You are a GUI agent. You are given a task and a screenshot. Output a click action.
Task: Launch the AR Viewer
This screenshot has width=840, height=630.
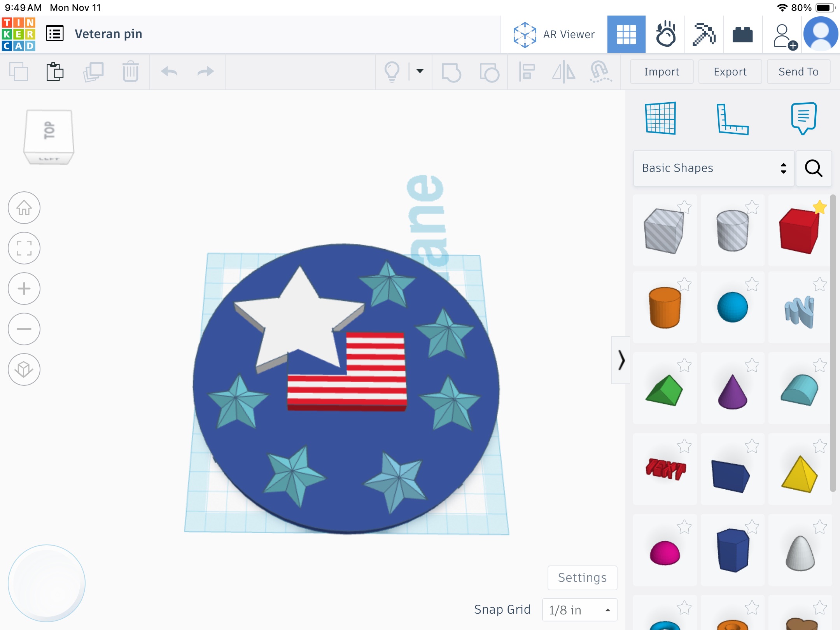coord(554,34)
